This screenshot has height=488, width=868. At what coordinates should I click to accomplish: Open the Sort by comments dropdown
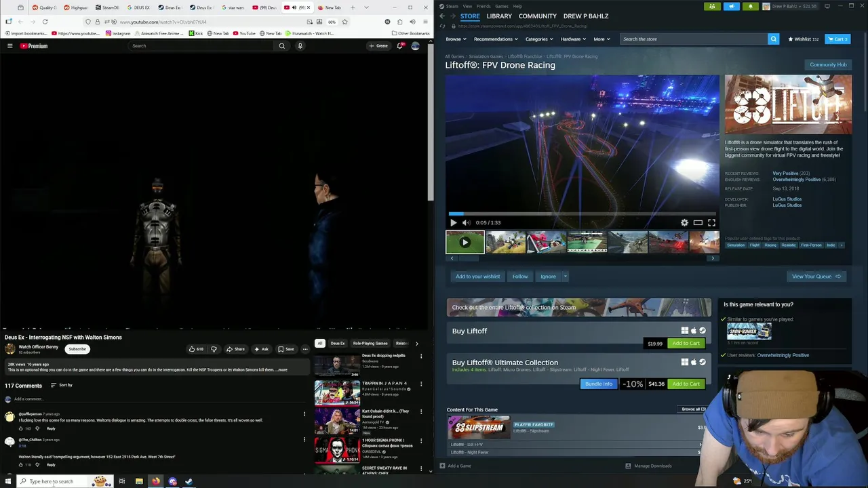coord(62,385)
